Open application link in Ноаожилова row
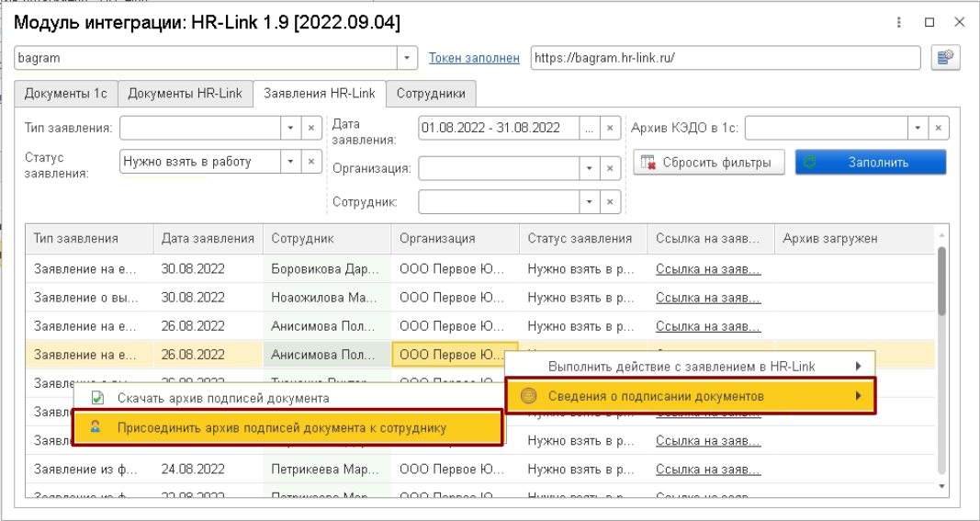980x521 pixels. [709, 298]
